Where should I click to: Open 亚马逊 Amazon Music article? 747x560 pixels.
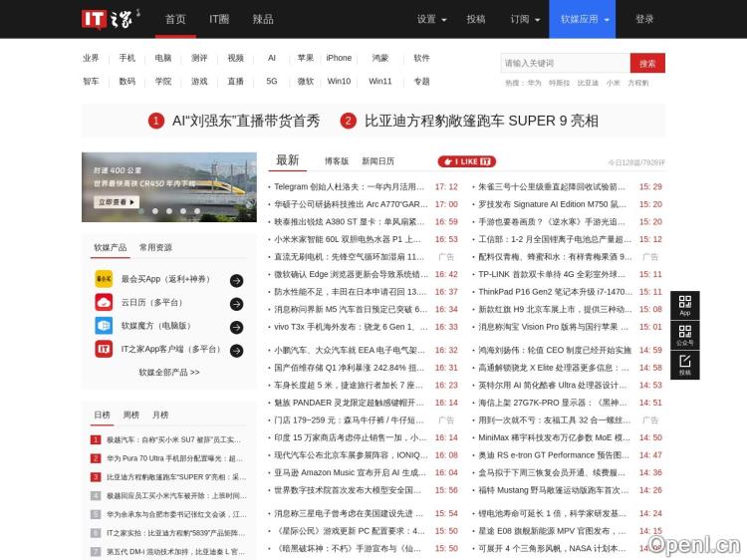351,472
